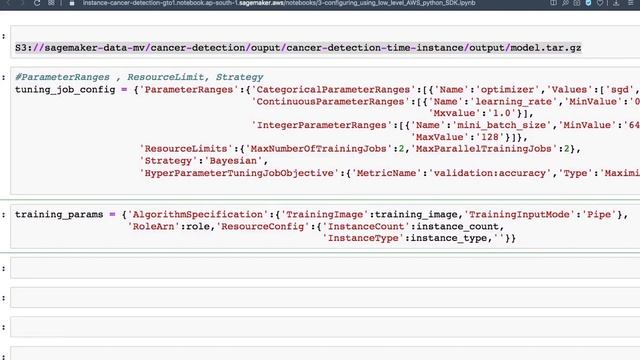
Task: Click the '#ParameterRanges , ResourceLimit, Strategy' comment
Action: click(139, 77)
